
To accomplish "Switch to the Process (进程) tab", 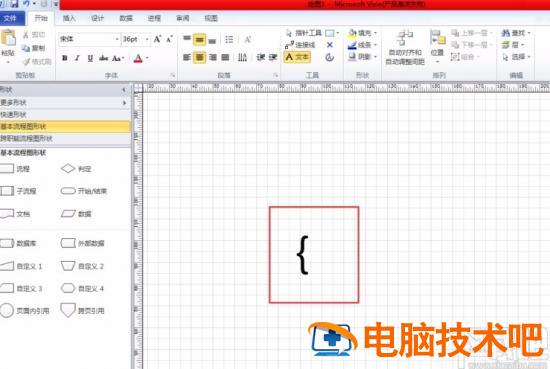I will [154, 18].
